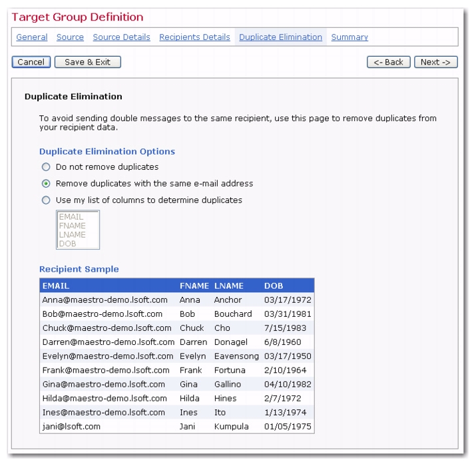Click last name Eavensong cell
This screenshot has width=476, height=470.
pos(236,356)
